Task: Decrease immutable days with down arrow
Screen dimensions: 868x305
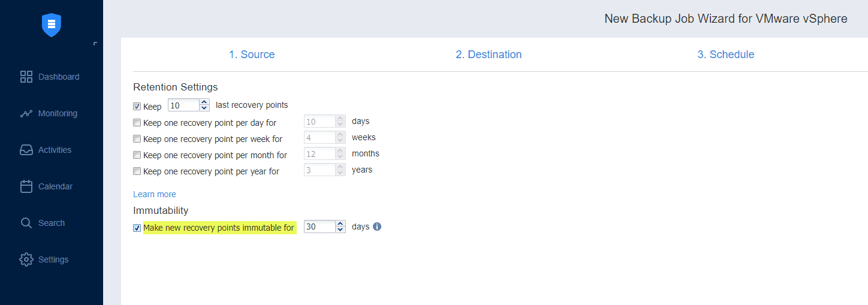Action: click(x=340, y=230)
